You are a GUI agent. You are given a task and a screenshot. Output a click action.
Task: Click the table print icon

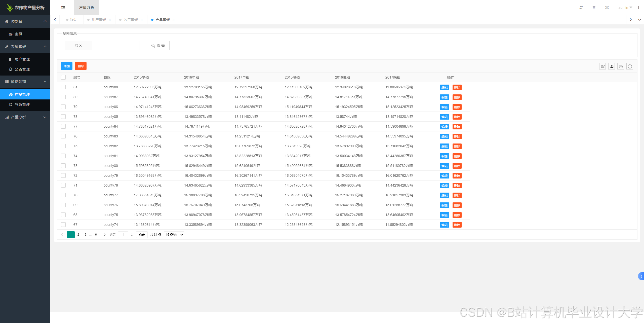(621, 66)
